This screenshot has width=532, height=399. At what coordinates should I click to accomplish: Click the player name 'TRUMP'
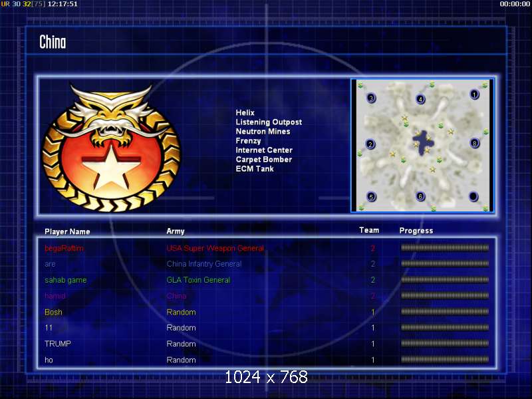tap(58, 344)
